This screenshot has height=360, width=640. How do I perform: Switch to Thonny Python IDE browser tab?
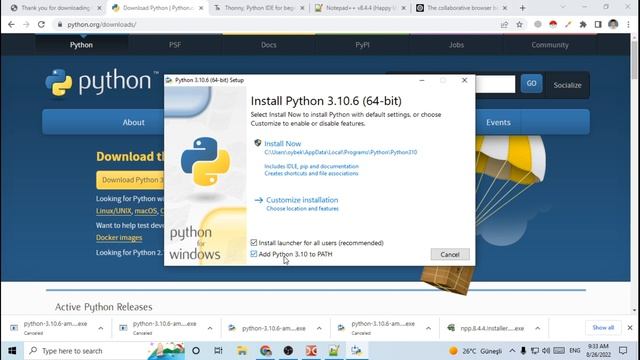point(259,8)
